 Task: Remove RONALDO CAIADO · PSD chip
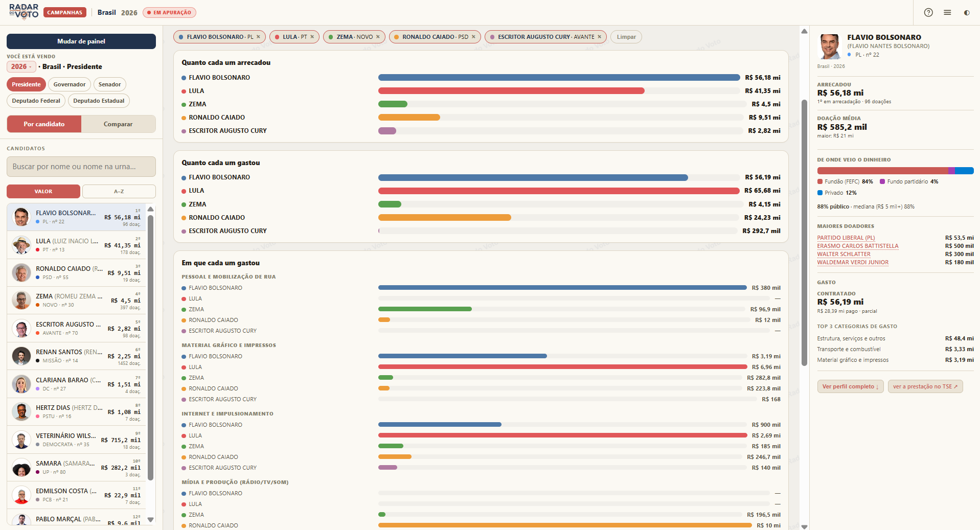473,37
